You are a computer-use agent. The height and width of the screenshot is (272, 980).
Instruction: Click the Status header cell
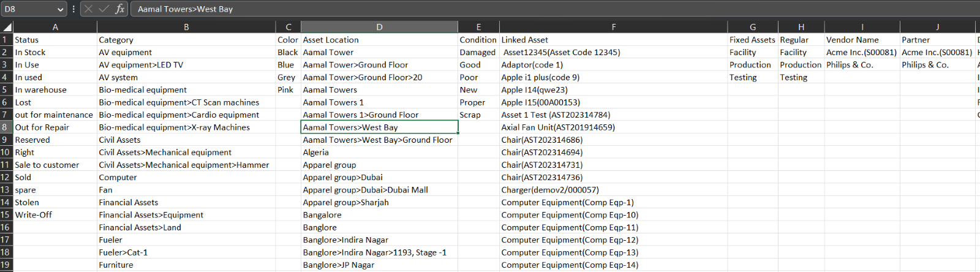click(55, 40)
